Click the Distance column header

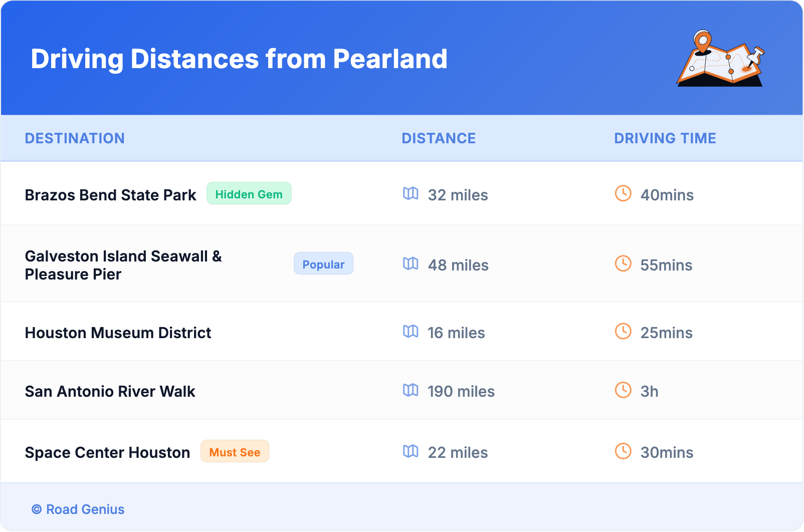pos(439,138)
